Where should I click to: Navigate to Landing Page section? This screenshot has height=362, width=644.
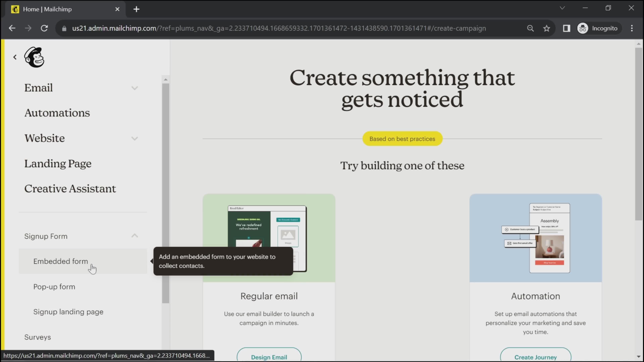58,164
